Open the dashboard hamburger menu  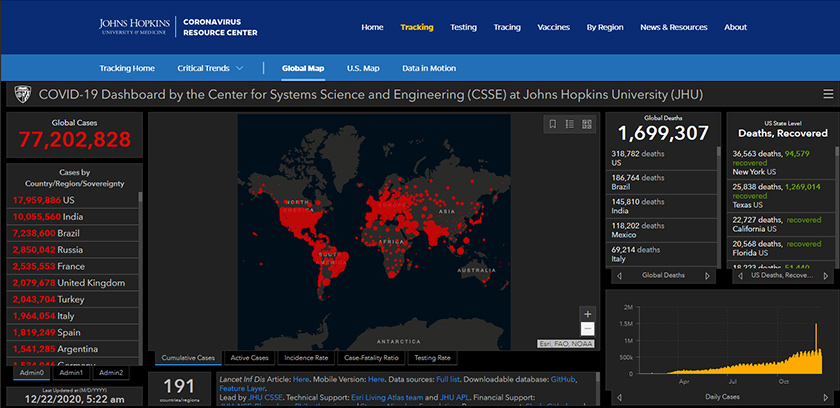(x=827, y=95)
